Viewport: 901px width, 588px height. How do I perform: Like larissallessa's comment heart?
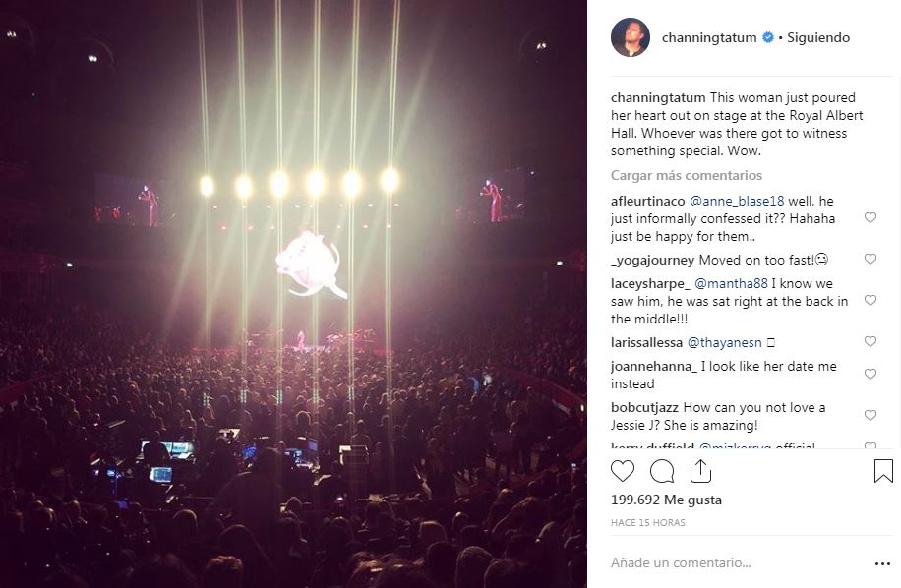(871, 342)
